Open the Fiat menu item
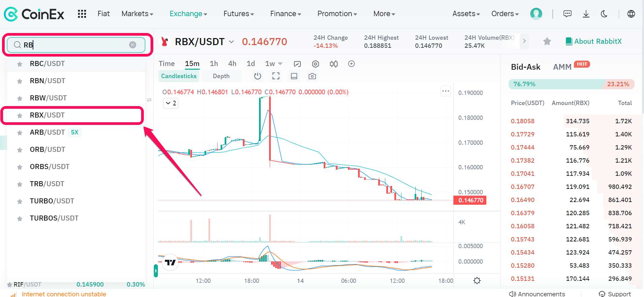This screenshot has width=644, height=297. (103, 14)
